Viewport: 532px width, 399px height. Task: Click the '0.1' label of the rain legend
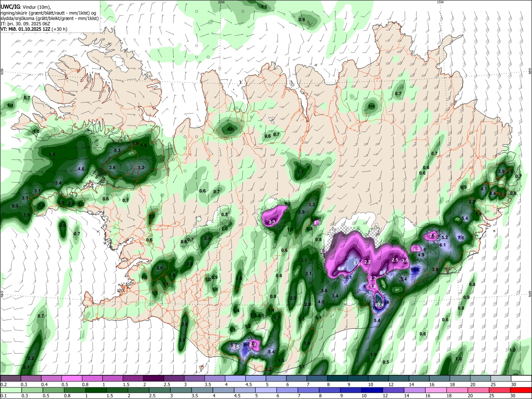tap(3, 396)
